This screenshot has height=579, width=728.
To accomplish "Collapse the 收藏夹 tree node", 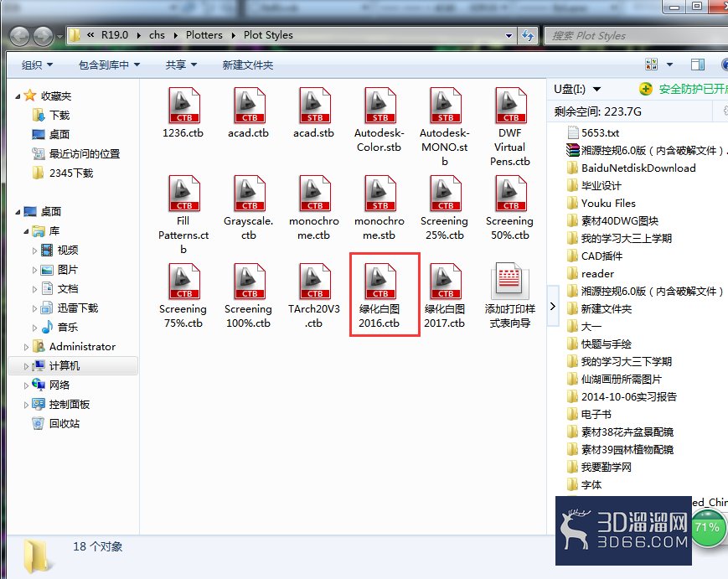I will 18,96.
